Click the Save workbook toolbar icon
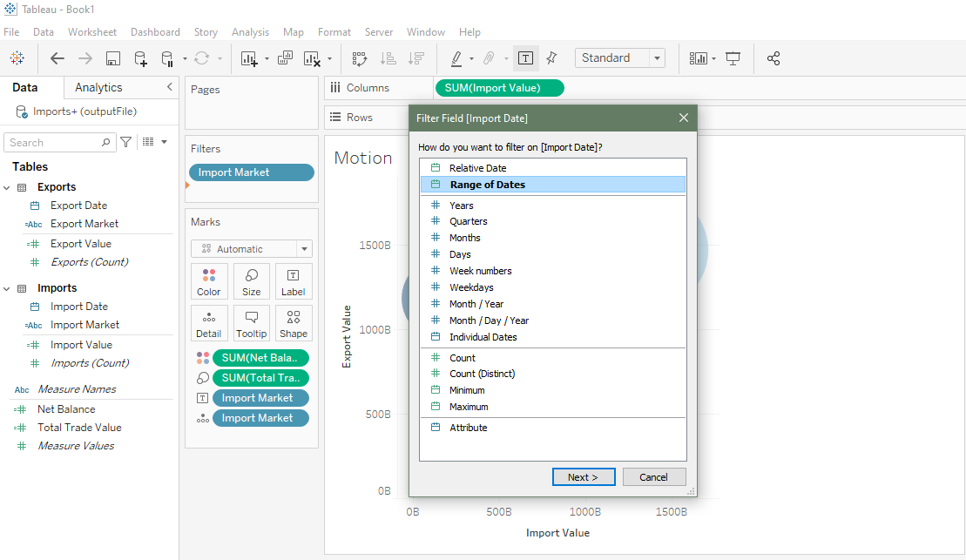 pyautogui.click(x=112, y=58)
